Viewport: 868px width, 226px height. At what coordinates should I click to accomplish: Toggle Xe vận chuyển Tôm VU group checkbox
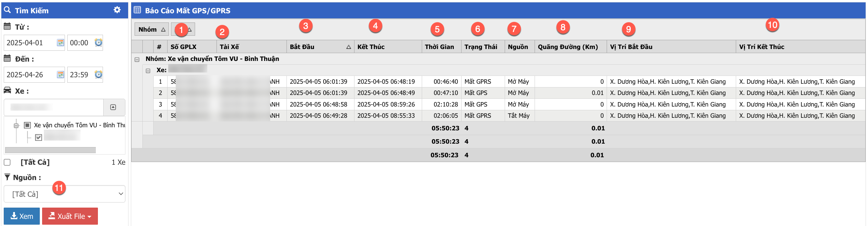28,125
